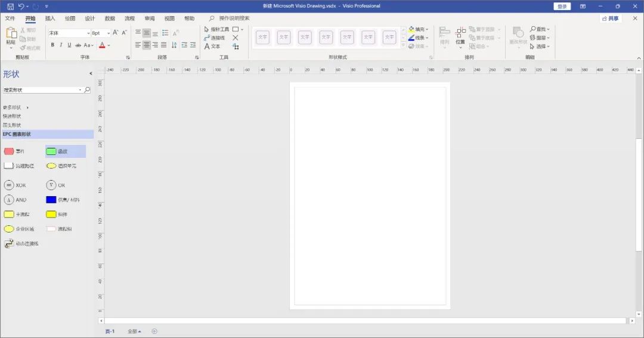
Task: Click the Tell Me search box
Action: (x=230, y=18)
